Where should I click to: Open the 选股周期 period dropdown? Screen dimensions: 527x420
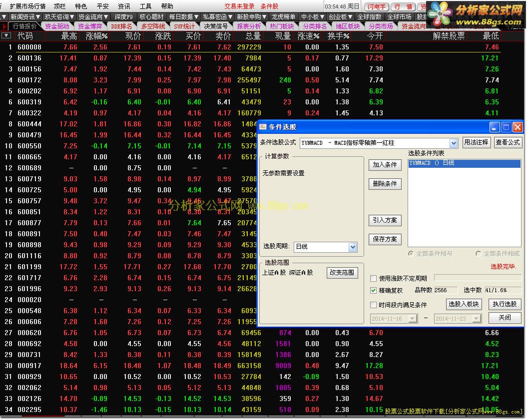coord(353,247)
